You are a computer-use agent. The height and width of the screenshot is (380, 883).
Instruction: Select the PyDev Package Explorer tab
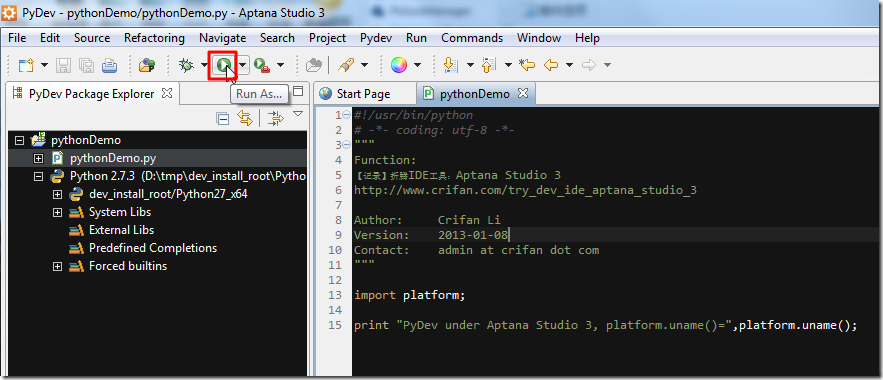point(91,94)
